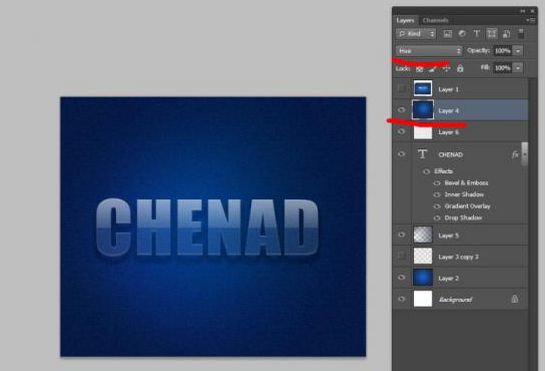Lock transparent pixels icon
This screenshot has width=545, height=371.
coord(420,69)
